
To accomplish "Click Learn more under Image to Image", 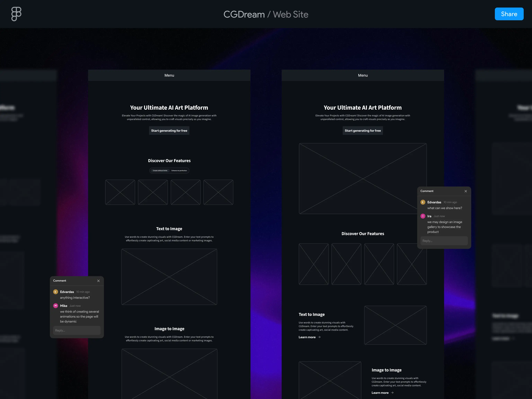I will 380,393.
